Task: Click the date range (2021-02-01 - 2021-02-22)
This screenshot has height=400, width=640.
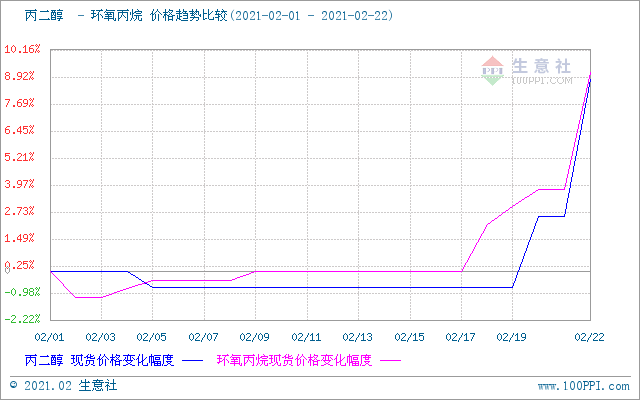Action: [x=311, y=16]
